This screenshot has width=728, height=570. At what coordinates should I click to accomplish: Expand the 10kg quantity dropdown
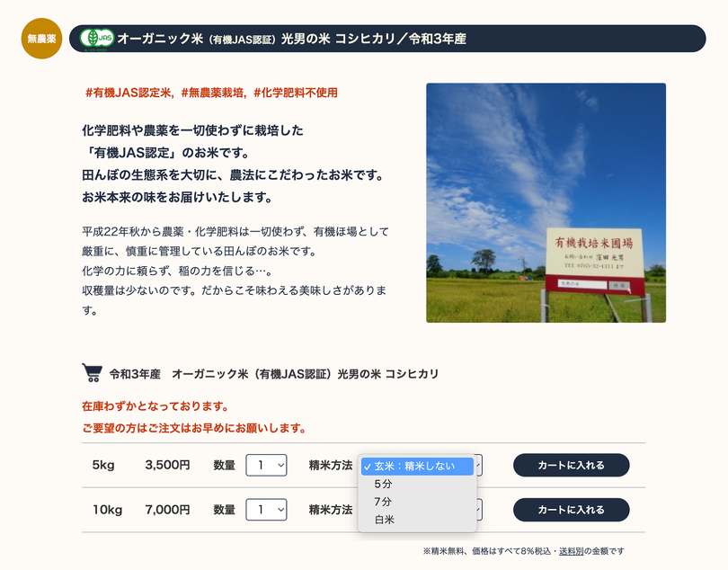click(266, 510)
